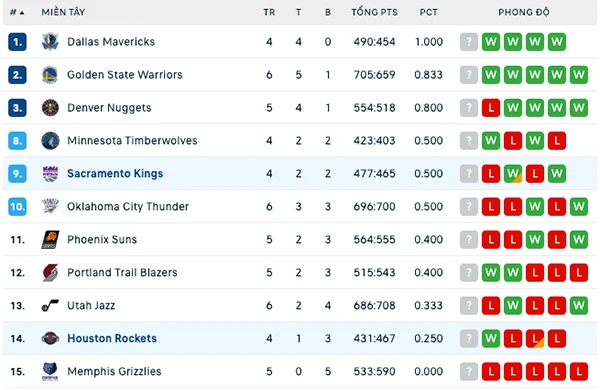The width and height of the screenshot is (600, 390).
Task: Open the Oklahoma City Thunder logo
Action: (50, 207)
